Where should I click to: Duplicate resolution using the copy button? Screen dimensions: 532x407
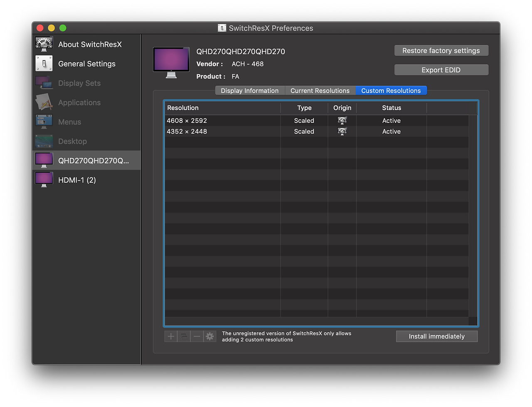[x=184, y=336]
